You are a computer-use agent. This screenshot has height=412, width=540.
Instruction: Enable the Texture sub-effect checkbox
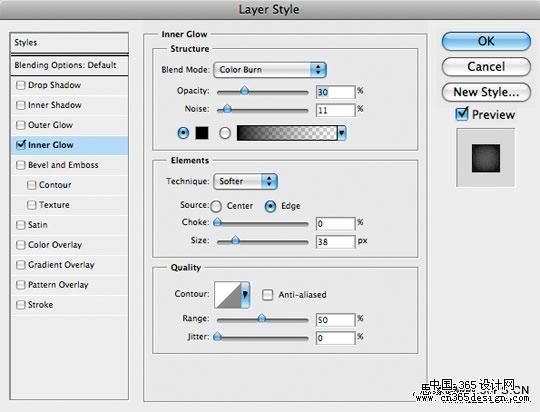(x=31, y=205)
